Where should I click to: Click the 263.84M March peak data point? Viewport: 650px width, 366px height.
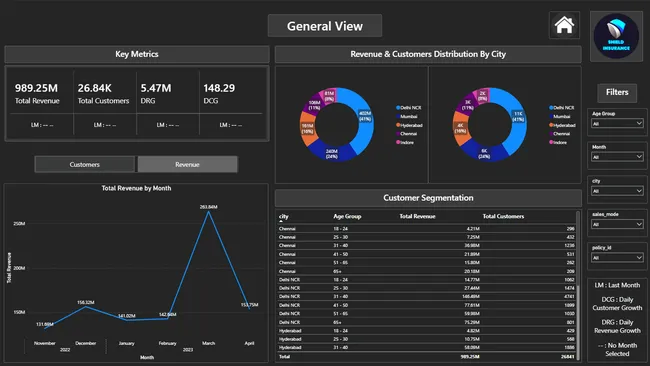pos(209,211)
